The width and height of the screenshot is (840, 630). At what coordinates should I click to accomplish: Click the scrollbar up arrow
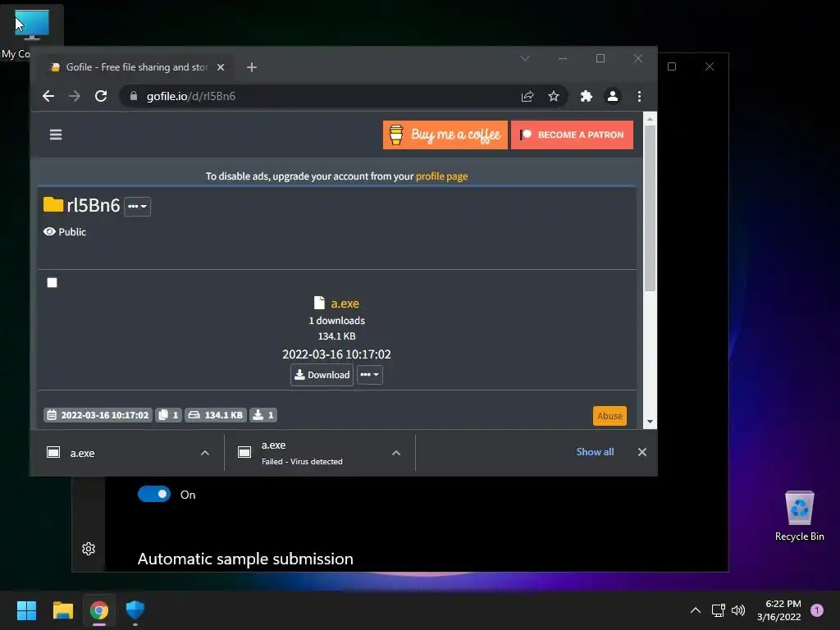click(650, 119)
